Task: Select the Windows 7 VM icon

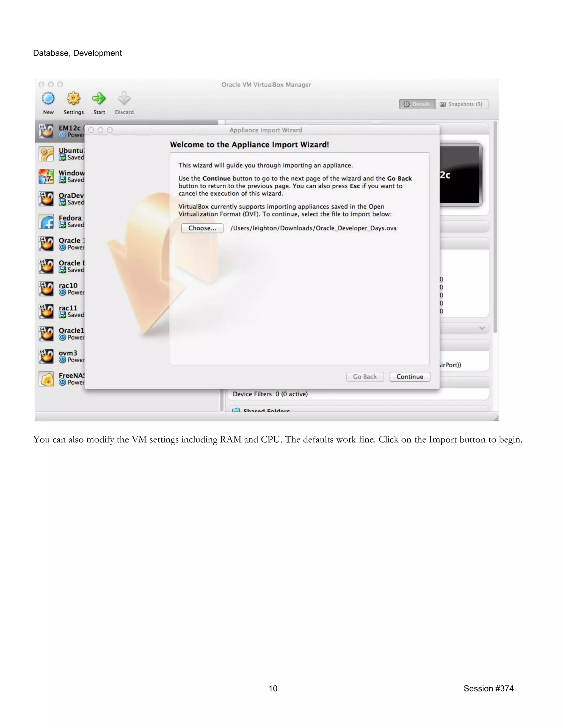Action: (x=46, y=176)
